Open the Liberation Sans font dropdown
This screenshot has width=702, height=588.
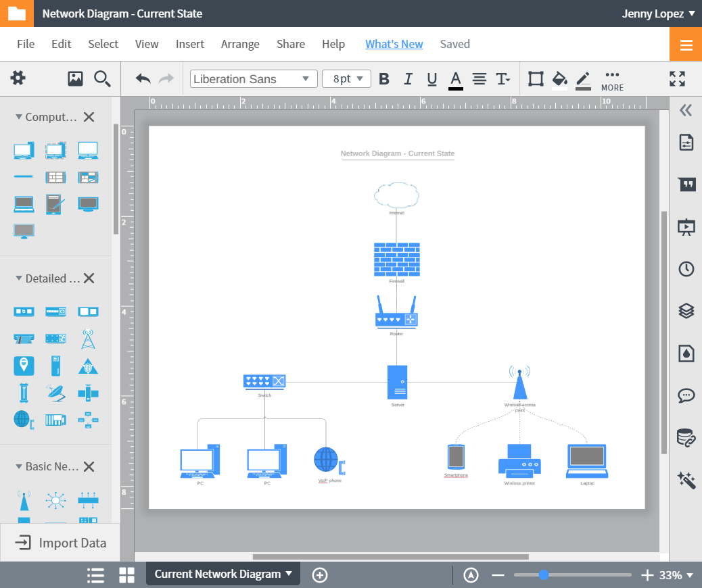point(253,78)
